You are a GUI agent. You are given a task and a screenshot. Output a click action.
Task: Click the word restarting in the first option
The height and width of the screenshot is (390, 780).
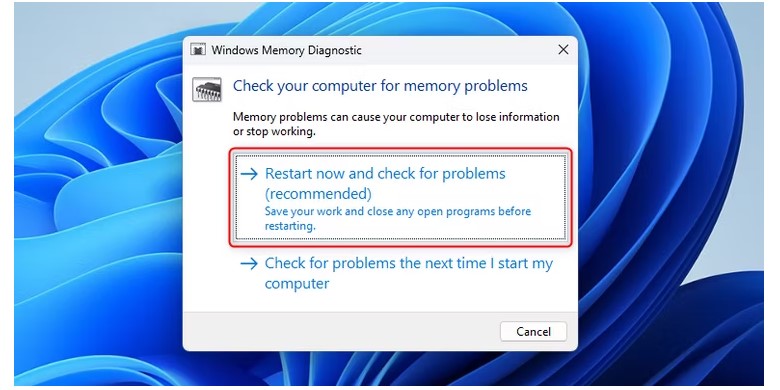(x=289, y=226)
